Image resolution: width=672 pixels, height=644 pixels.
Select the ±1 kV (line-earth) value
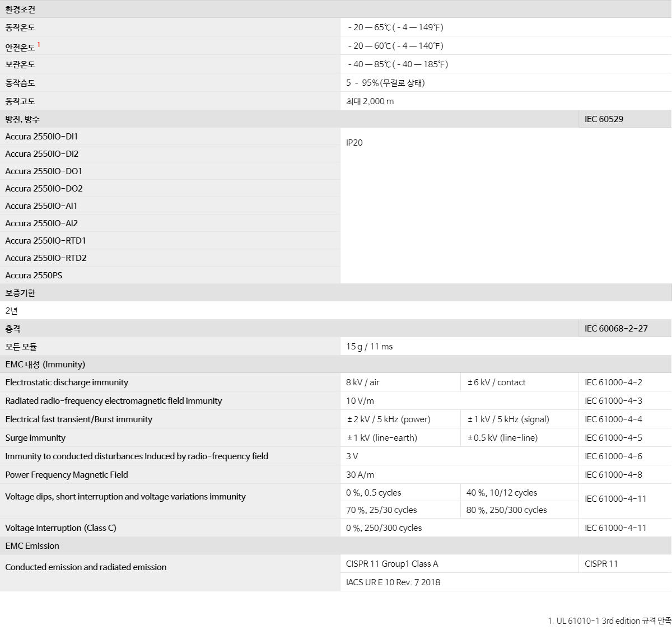pyautogui.click(x=382, y=438)
